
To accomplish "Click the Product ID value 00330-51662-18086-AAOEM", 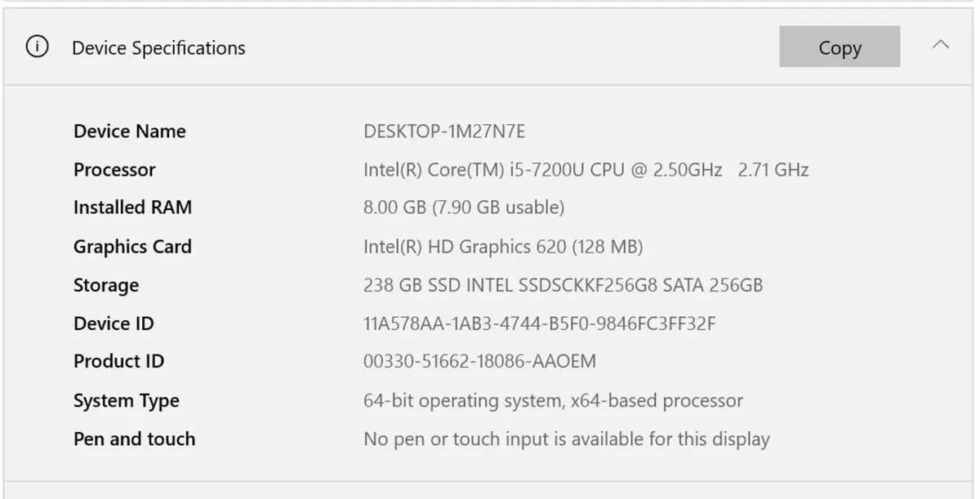I will (479, 361).
